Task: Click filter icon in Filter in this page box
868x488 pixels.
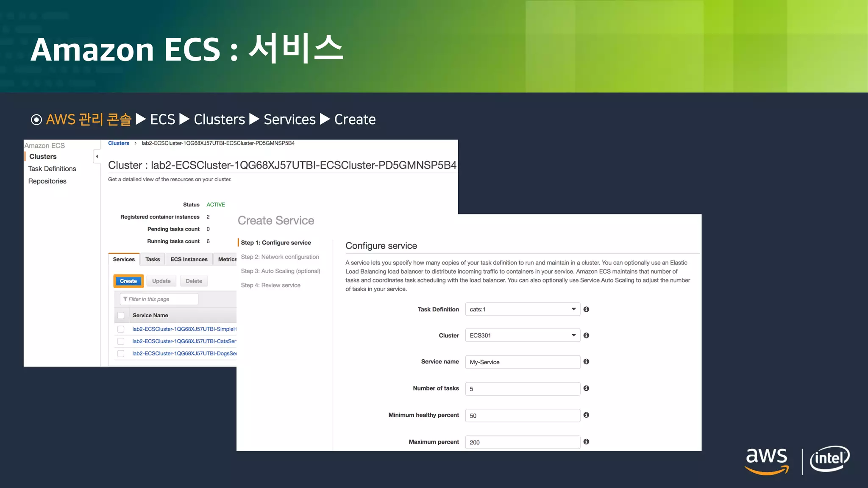Action: tap(125, 299)
